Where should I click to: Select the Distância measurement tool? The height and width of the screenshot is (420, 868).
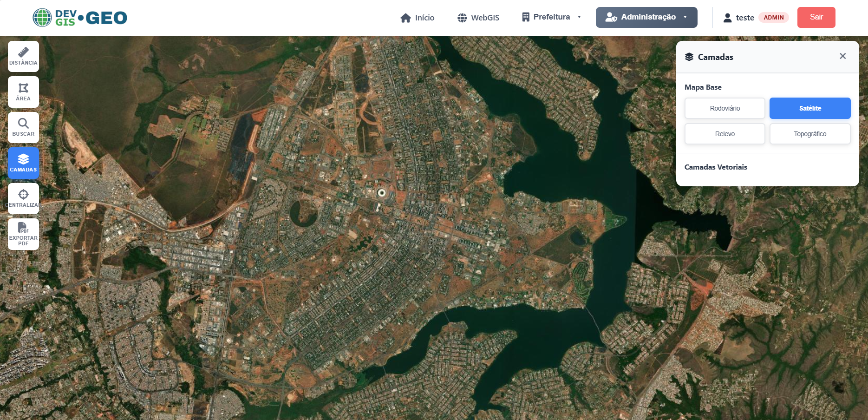[x=23, y=56]
